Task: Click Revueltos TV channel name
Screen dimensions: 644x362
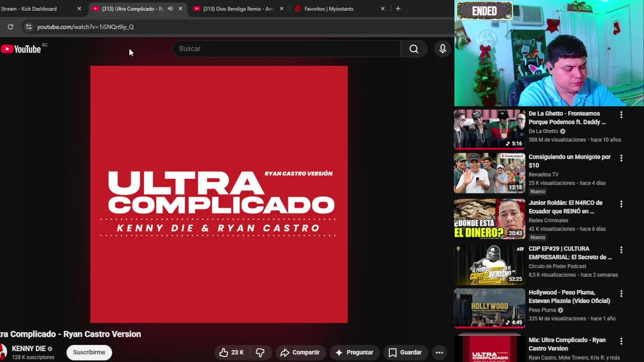Action: pyautogui.click(x=543, y=174)
